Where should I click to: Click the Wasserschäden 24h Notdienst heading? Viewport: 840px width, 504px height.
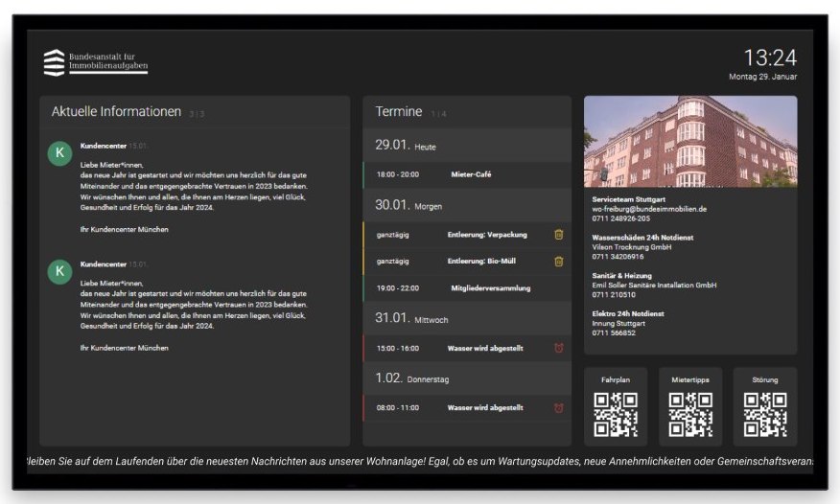point(642,238)
